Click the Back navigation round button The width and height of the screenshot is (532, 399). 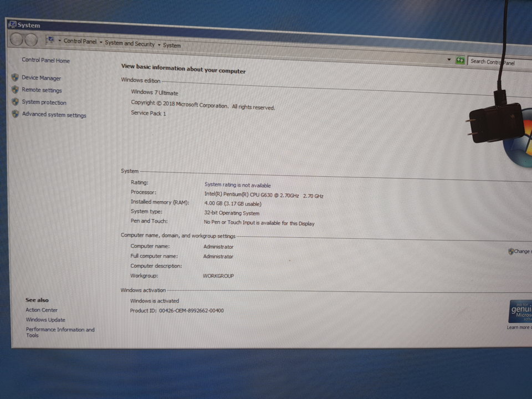point(16,39)
